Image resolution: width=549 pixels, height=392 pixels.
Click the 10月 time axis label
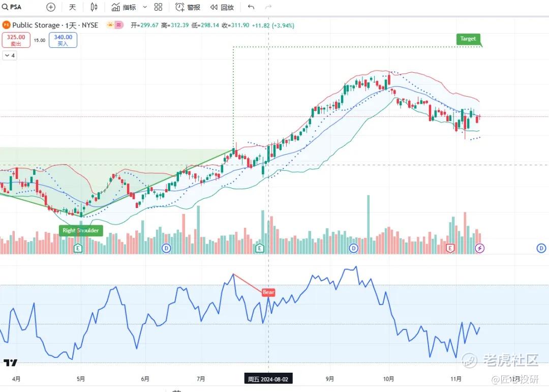pyautogui.click(x=388, y=379)
